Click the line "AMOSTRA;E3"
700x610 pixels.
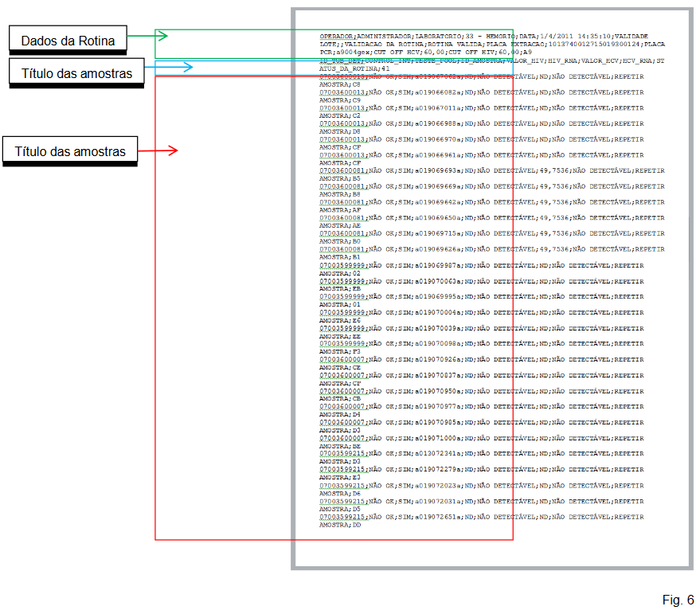tap(340, 477)
